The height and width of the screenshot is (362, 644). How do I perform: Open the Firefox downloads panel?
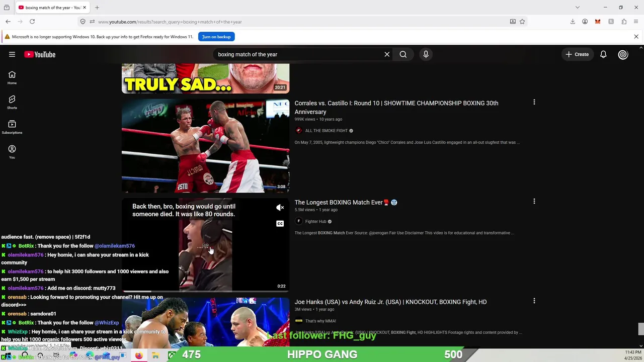573,22
